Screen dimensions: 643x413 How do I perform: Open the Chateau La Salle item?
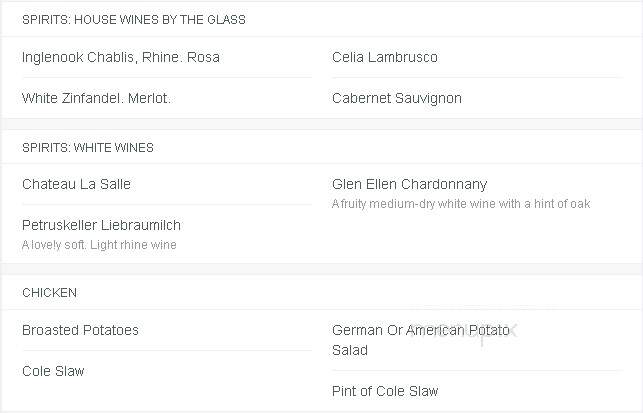click(x=76, y=184)
